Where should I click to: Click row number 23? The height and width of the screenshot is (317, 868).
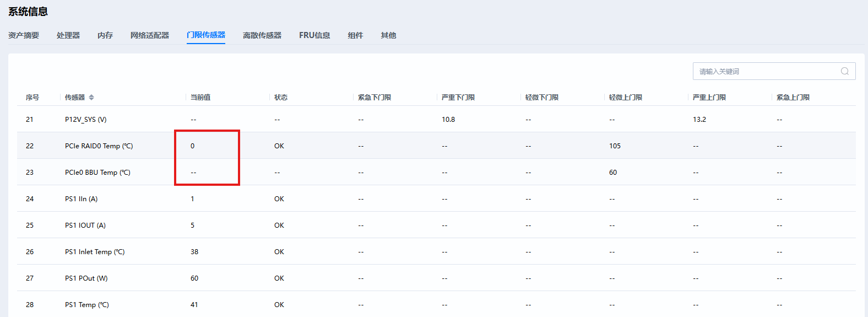click(30, 172)
